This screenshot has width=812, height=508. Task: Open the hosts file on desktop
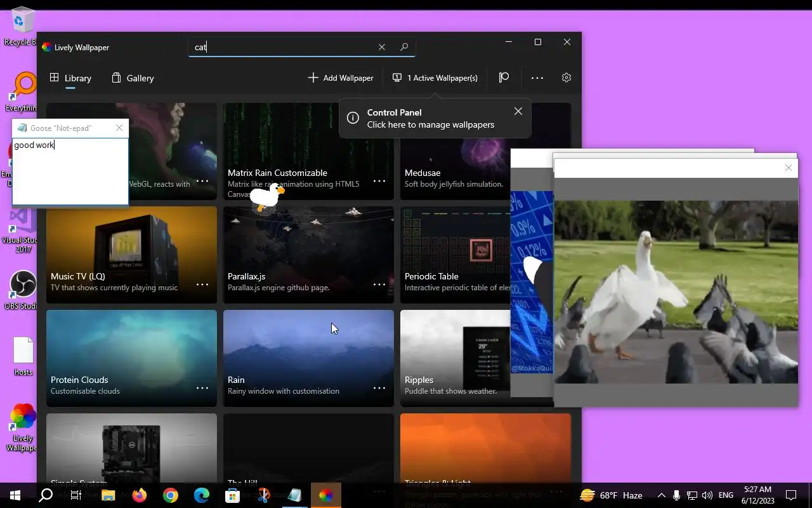23,356
